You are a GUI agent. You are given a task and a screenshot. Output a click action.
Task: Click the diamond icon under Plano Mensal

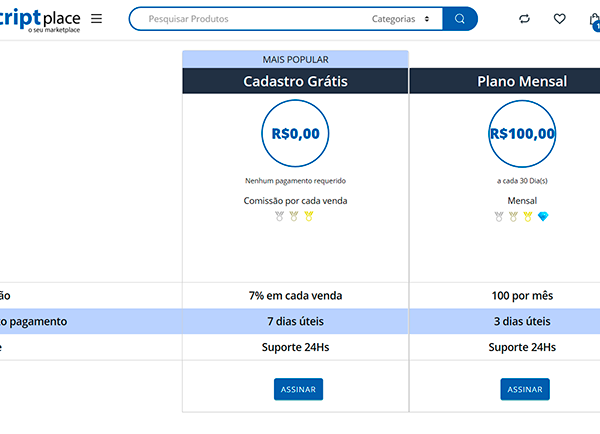coord(544,216)
